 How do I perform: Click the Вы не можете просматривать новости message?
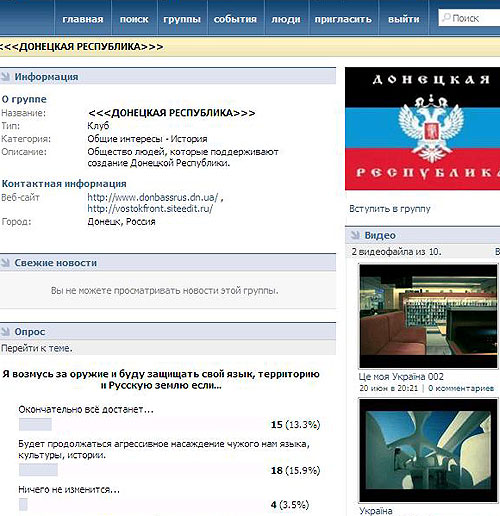click(164, 290)
